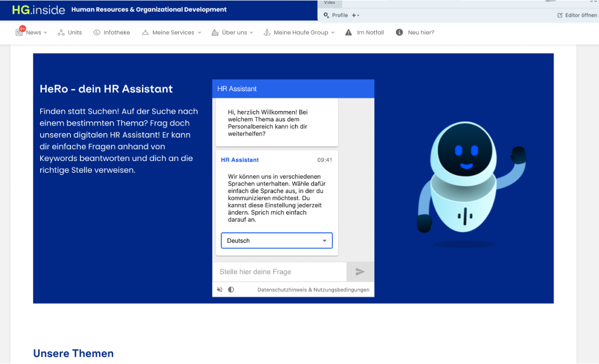Click the Neu hier? info icon

pyautogui.click(x=399, y=33)
